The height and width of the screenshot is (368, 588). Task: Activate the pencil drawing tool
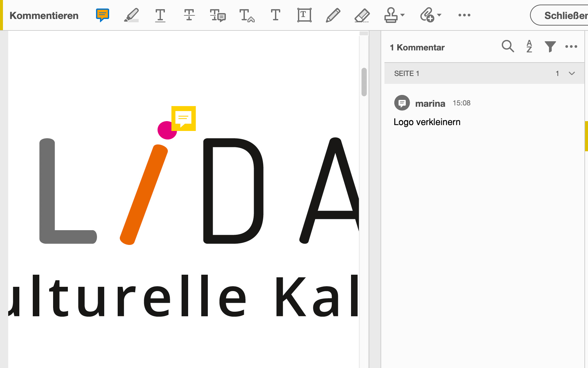(333, 15)
